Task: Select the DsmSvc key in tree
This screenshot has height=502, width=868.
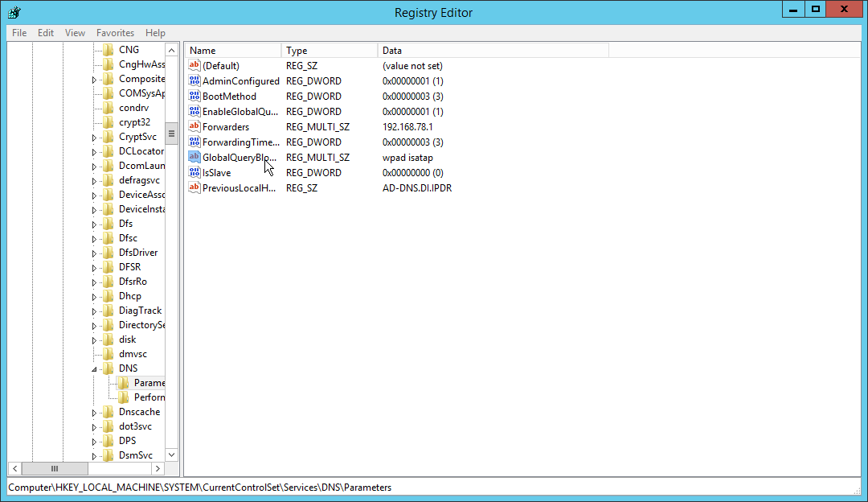Action: 136,455
